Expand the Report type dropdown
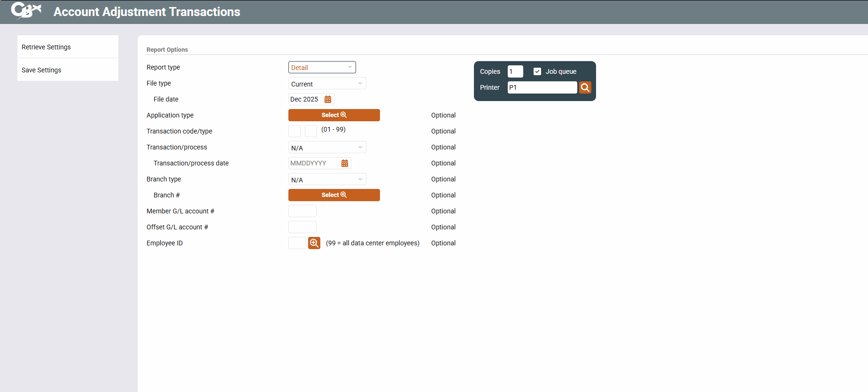This screenshot has width=868, height=392. click(x=322, y=67)
